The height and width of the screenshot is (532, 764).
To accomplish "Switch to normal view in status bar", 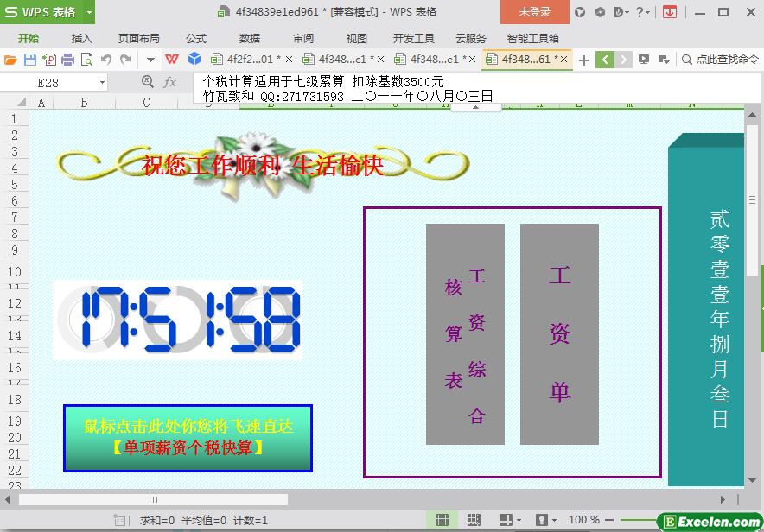I will 442,520.
